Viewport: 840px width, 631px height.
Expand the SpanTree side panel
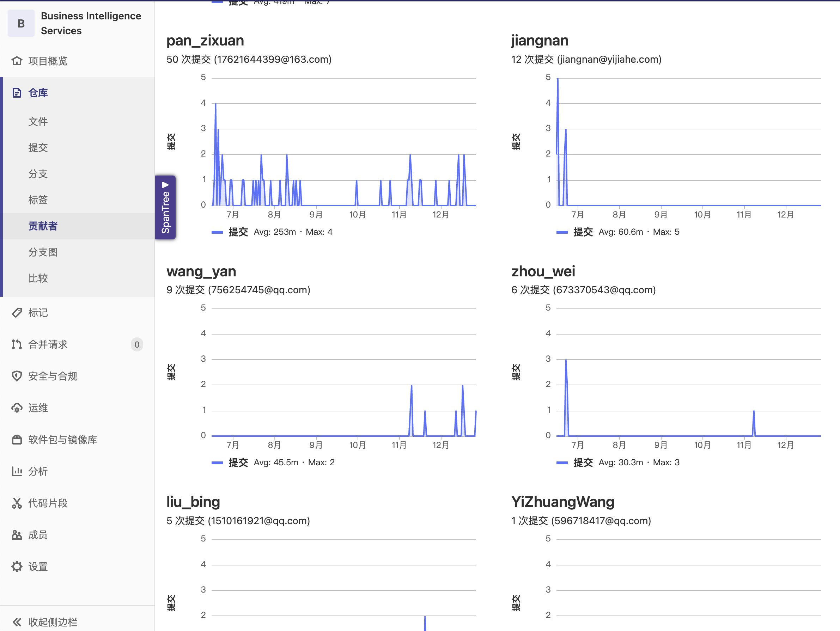(165, 207)
